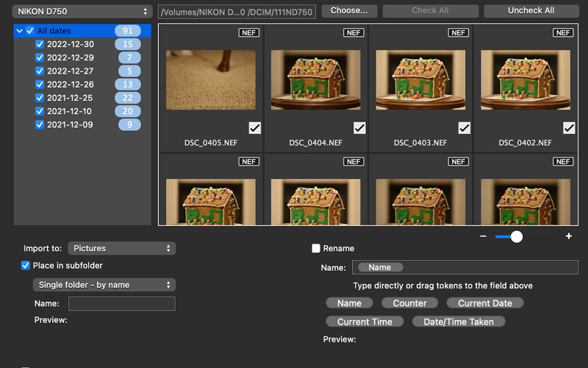Click the Name token pill
588x368 pixels.
pos(349,303)
